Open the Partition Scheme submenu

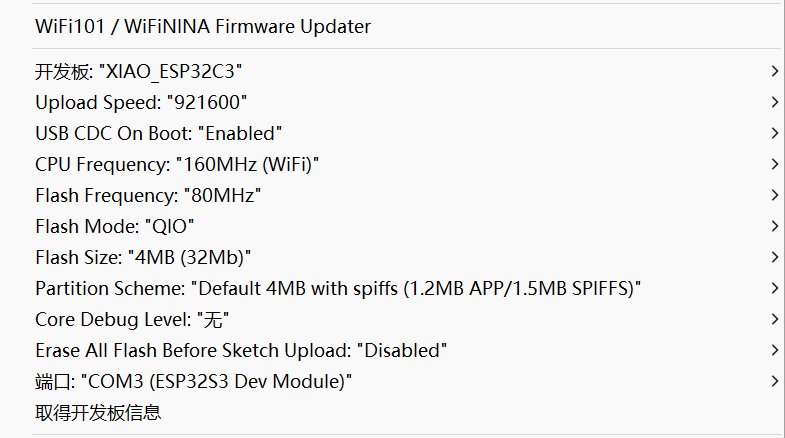(x=338, y=288)
